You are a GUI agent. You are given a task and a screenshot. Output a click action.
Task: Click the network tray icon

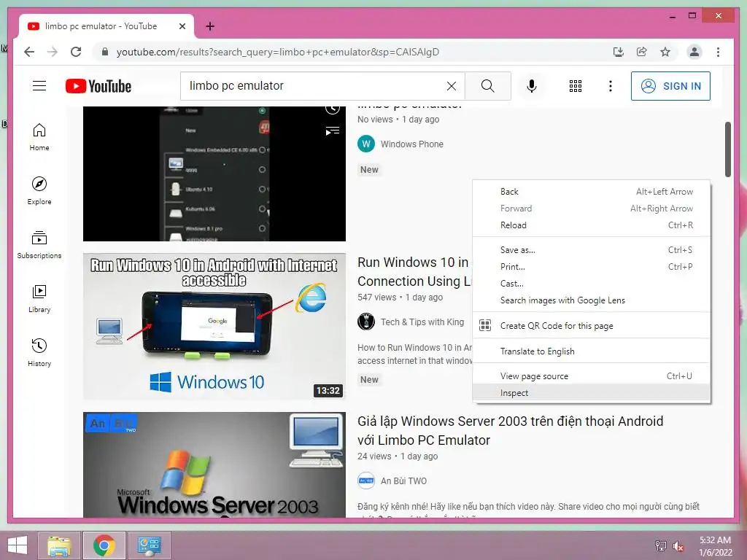(x=661, y=545)
